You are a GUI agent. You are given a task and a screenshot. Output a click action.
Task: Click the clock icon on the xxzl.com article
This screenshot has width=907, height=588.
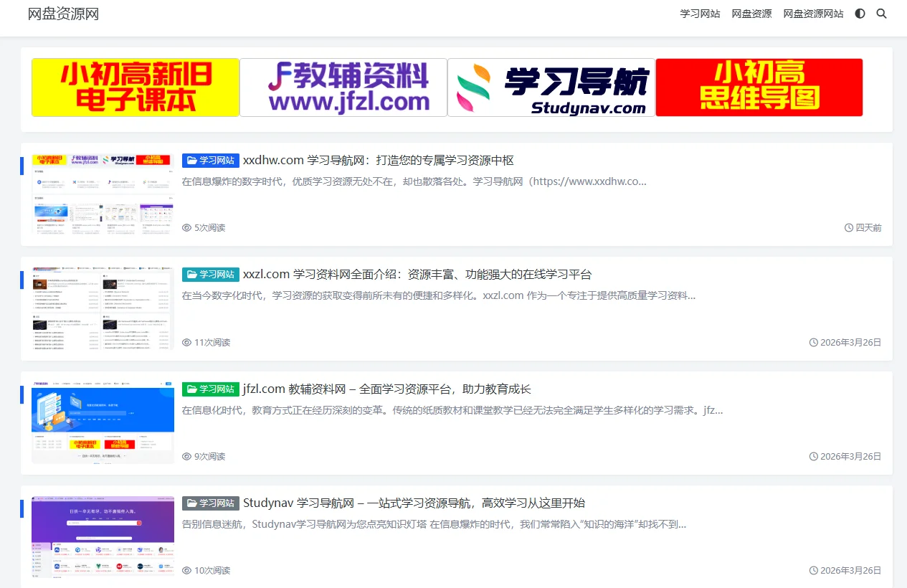815,342
